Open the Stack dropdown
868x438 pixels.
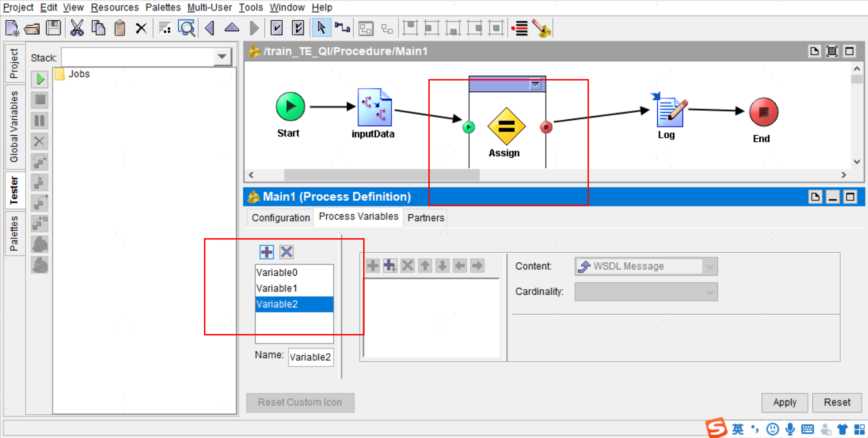point(222,57)
